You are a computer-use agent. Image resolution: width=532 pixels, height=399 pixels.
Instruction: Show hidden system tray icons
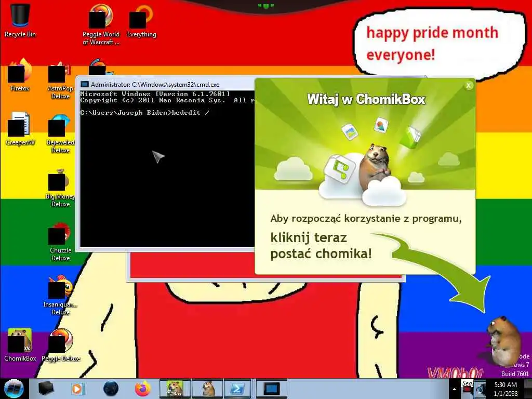454,390
